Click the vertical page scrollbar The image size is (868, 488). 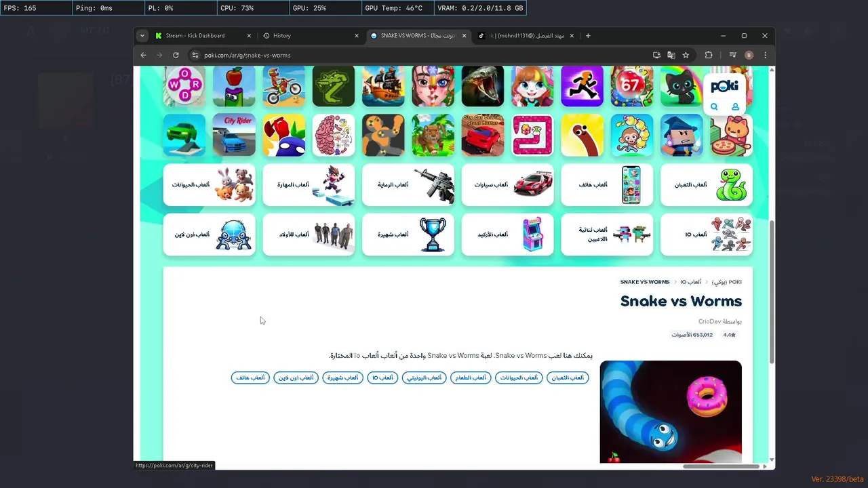[x=772, y=291]
